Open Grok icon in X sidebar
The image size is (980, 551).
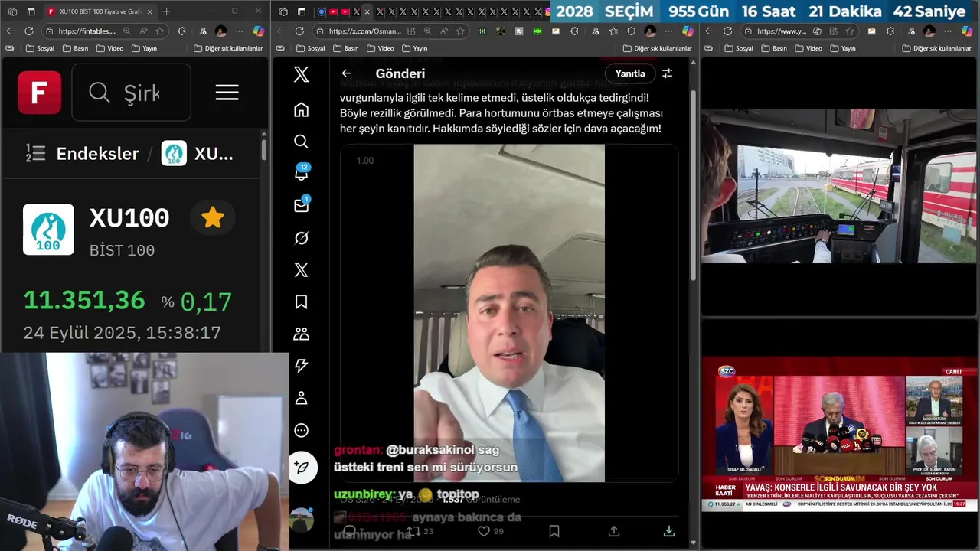pos(301,238)
